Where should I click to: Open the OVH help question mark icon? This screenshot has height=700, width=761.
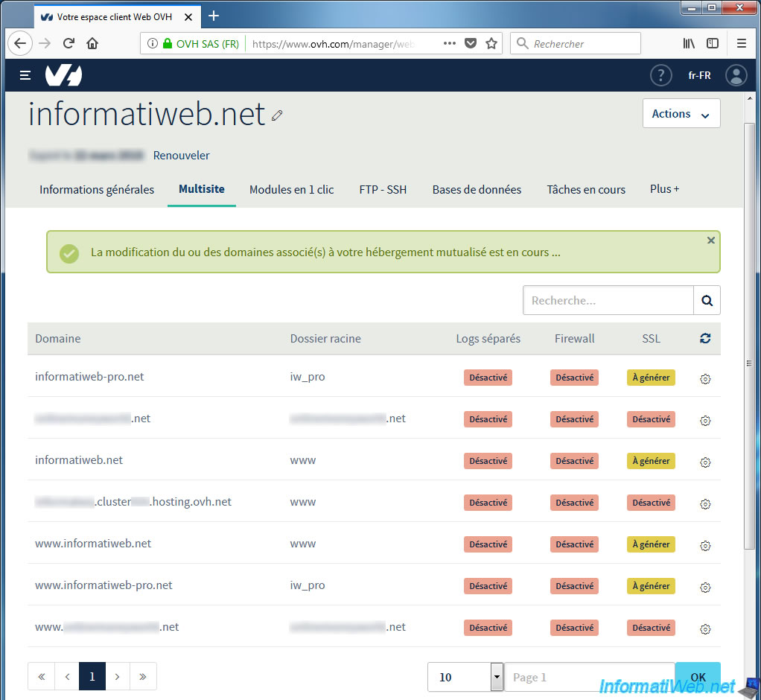pyautogui.click(x=660, y=75)
